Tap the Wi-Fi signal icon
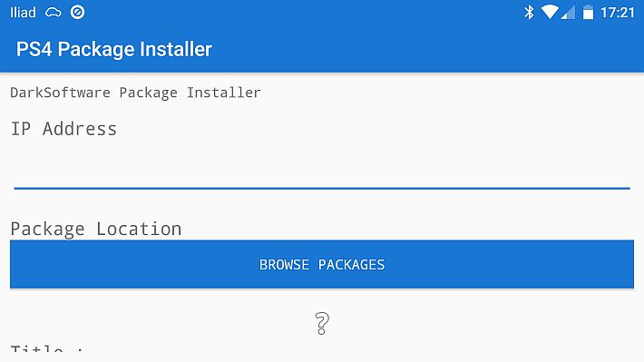The width and height of the screenshot is (644, 362). click(550, 13)
